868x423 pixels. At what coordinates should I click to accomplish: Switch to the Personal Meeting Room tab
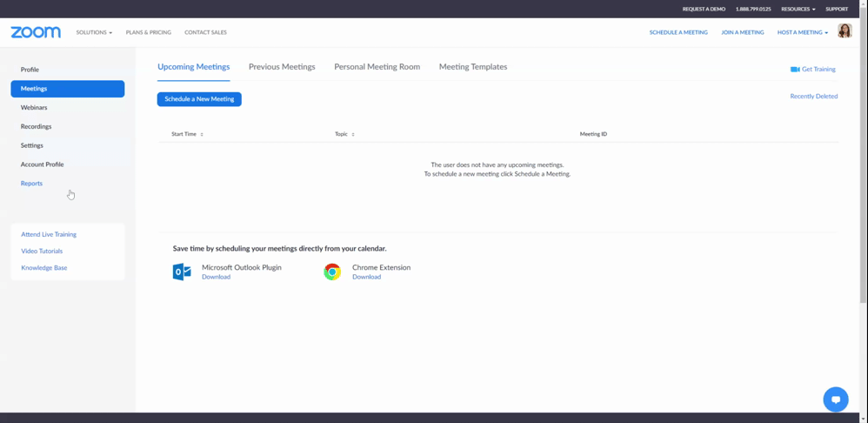[377, 67]
